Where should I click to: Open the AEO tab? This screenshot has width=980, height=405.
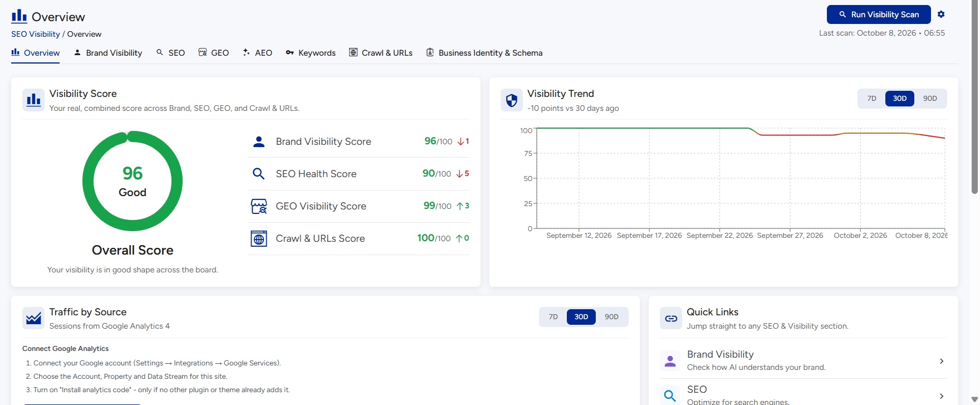[257, 53]
